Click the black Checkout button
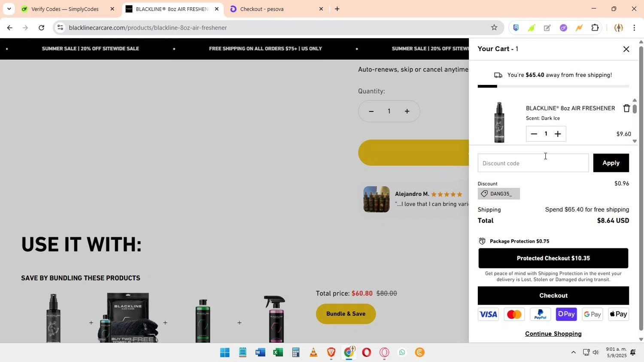The width and height of the screenshot is (644, 362). click(x=553, y=296)
